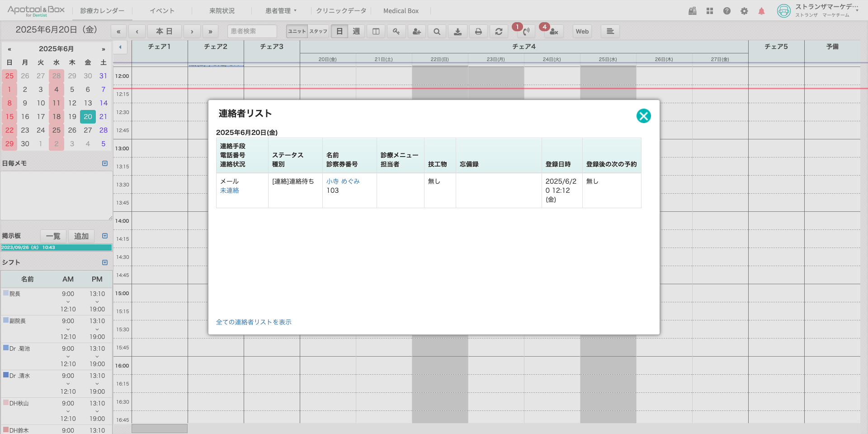Screen dimensions: 868x434
Task: Open patient 小寺 めぐみ link
Action: tap(343, 181)
